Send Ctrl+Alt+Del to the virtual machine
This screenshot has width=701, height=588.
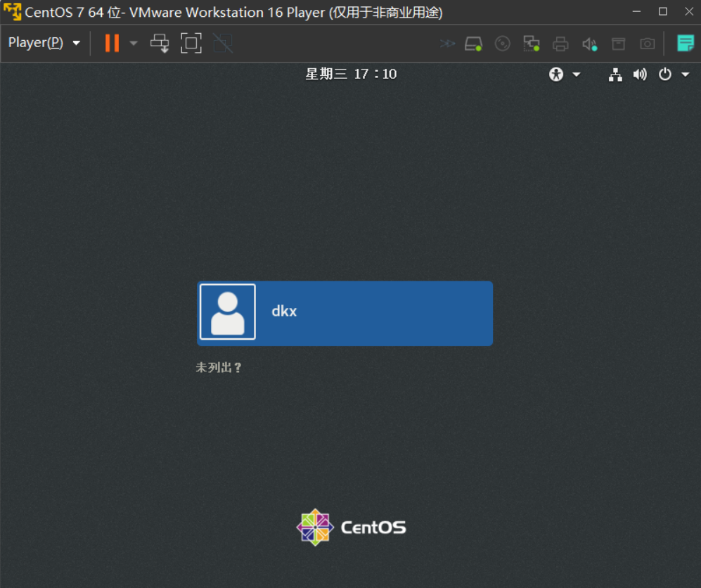pyautogui.click(x=160, y=44)
